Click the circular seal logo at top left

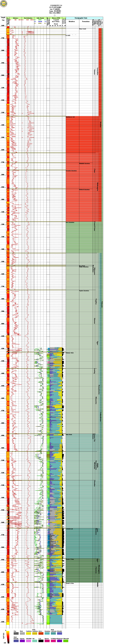point(4,4)
